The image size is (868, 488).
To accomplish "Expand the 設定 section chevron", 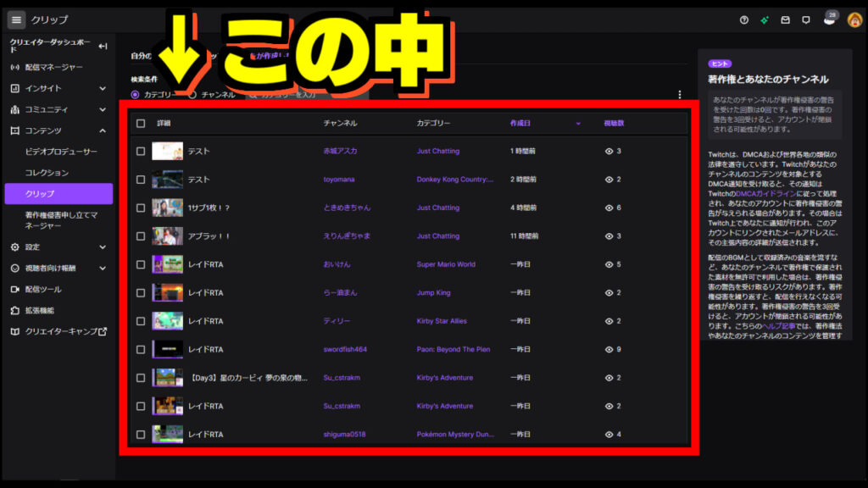I will tap(103, 247).
